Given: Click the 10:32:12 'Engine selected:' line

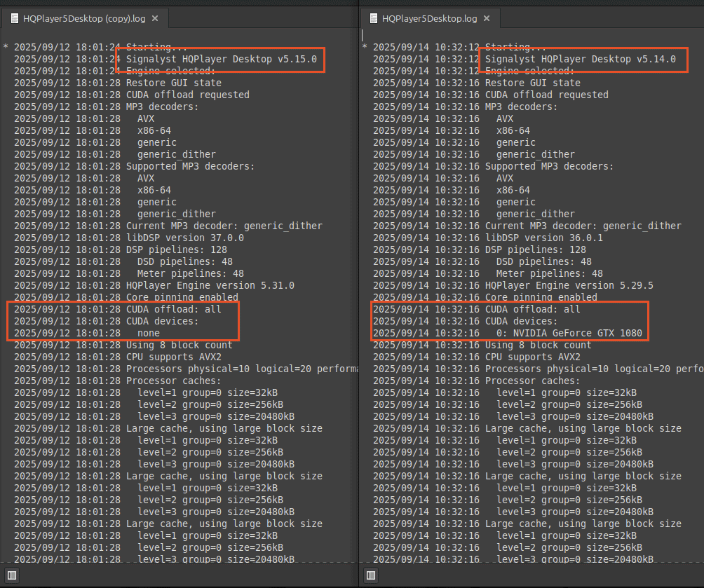Looking at the screenshot, I should [x=474, y=71].
